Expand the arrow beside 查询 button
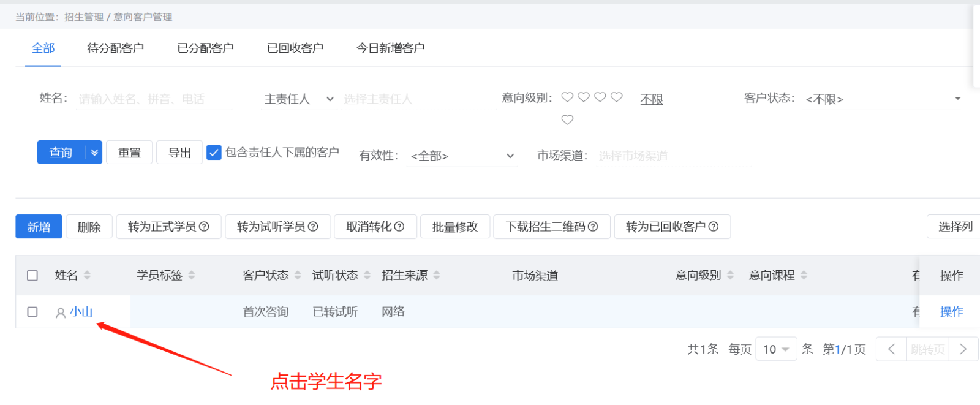This screenshot has height=405, width=980. click(x=94, y=153)
